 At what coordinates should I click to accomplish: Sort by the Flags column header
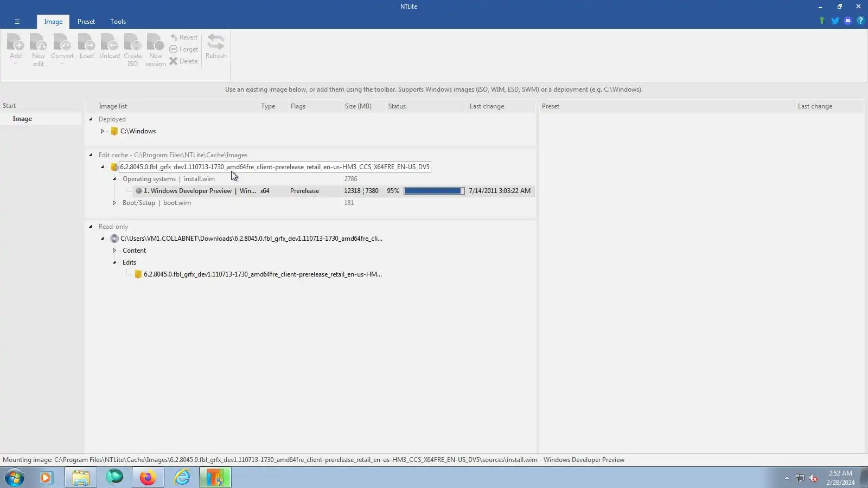[298, 106]
